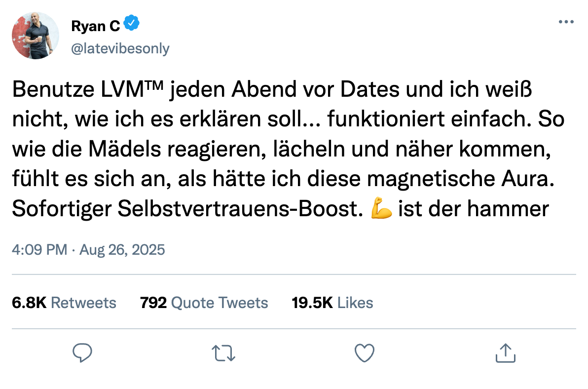This screenshot has width=588, height=389.
Task: Like the tweet with the heart icon
Action: point(365,352)
